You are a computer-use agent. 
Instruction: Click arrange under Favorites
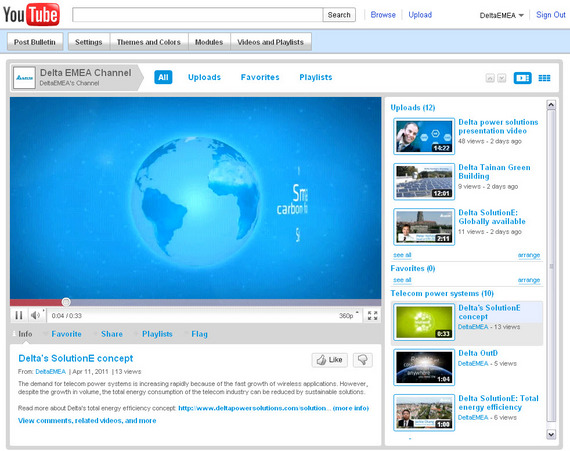coord(529,280)
